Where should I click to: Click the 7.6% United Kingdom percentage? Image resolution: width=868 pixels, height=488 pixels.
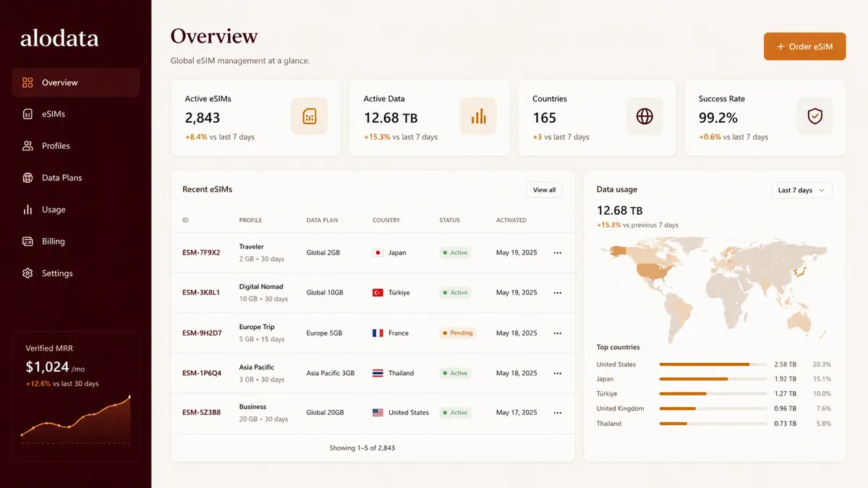823,408
